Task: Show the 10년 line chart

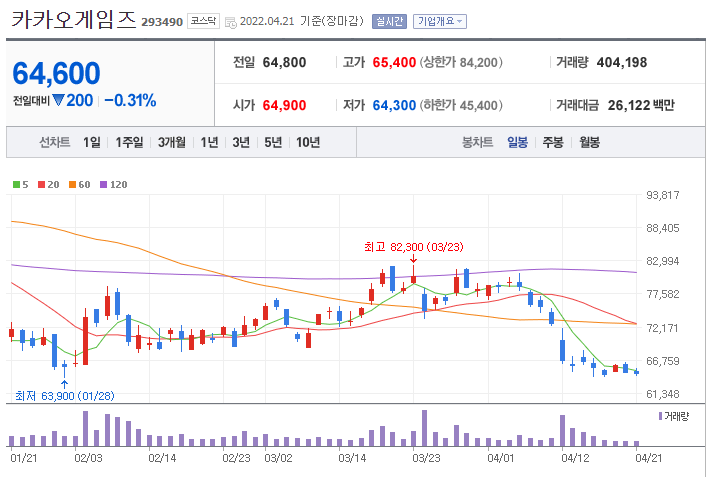Action: coord(308,142)
